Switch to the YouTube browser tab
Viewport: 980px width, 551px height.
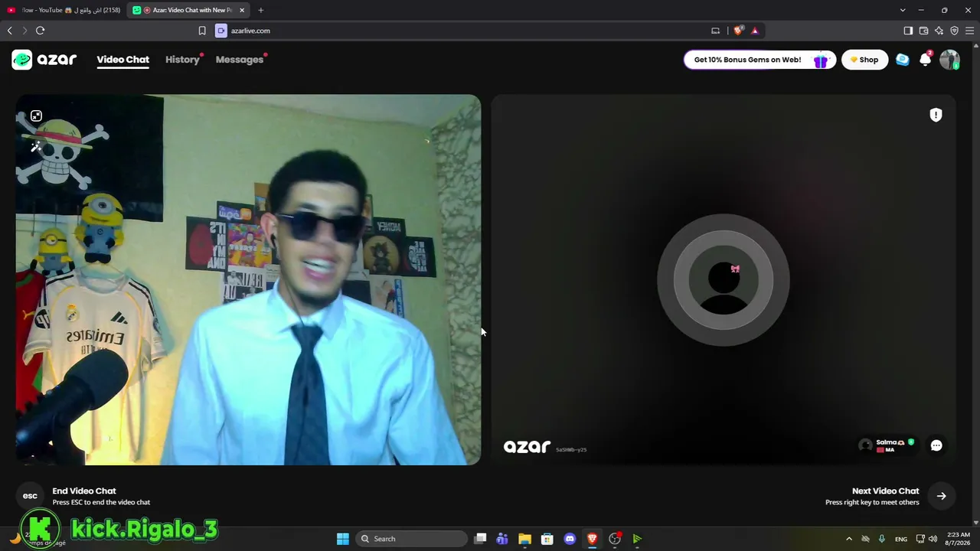[64, 10]
